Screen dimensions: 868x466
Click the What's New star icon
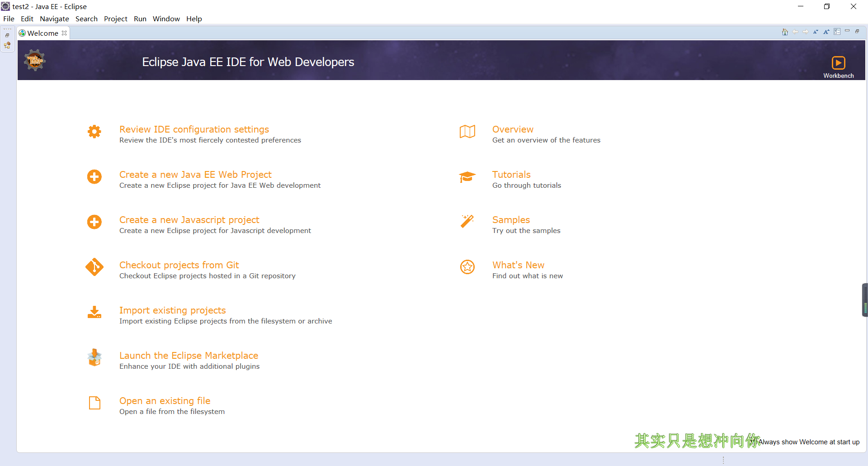(x=467, y=267)
